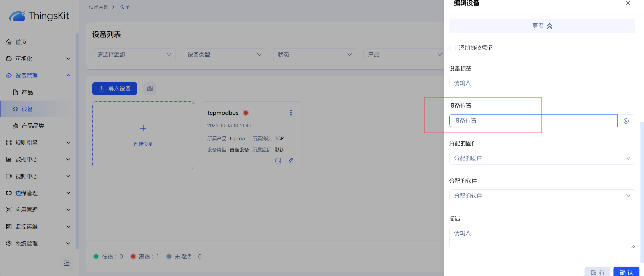Screen dimensions: 644x276
Task: Click the 取消 button
Action: click(597, 272)
